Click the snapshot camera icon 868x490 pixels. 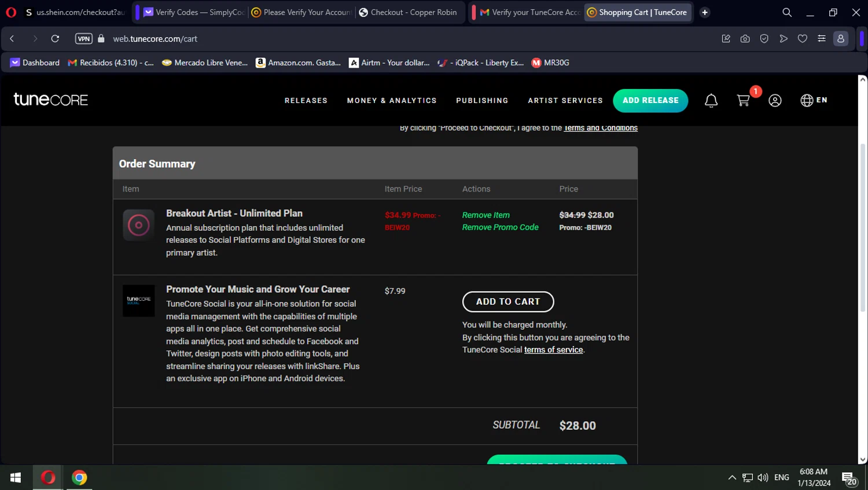coord(745,39)
